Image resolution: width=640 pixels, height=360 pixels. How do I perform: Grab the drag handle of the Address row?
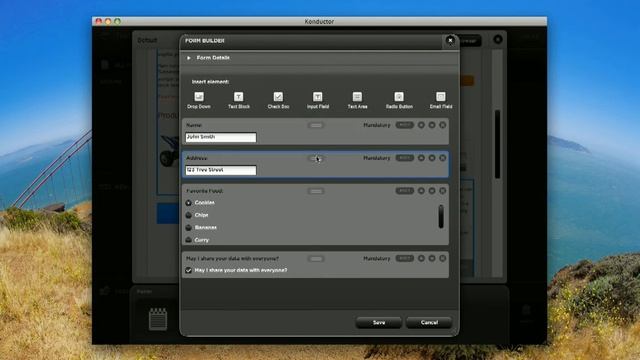coord(316,158)
